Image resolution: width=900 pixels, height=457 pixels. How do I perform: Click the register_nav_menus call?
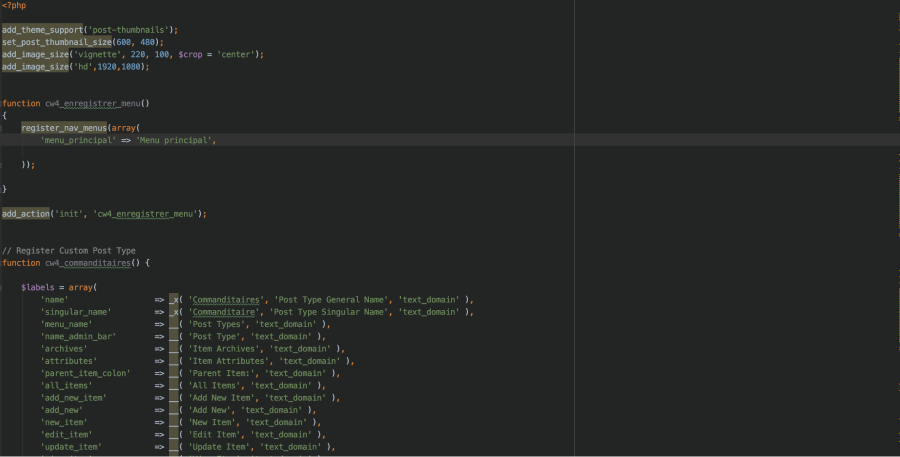tap(65, 127)
